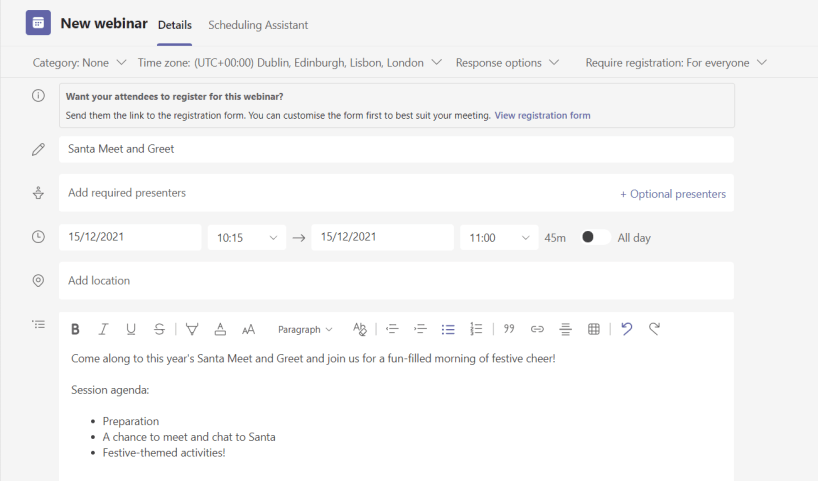Apply strikethrough to text
The image size is (818, 481).
point(160,329)
